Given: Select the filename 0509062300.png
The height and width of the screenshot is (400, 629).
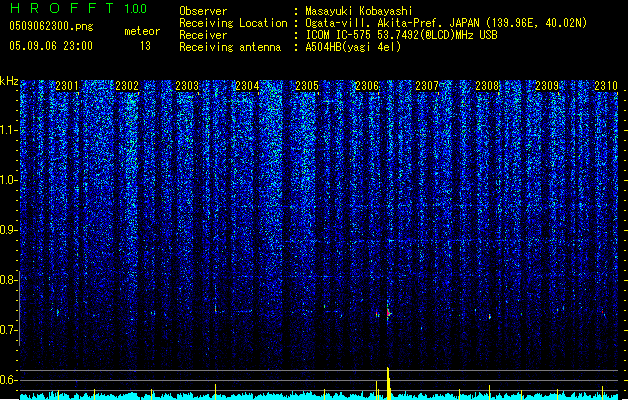Looking at the screenshot, I should 51,27.
